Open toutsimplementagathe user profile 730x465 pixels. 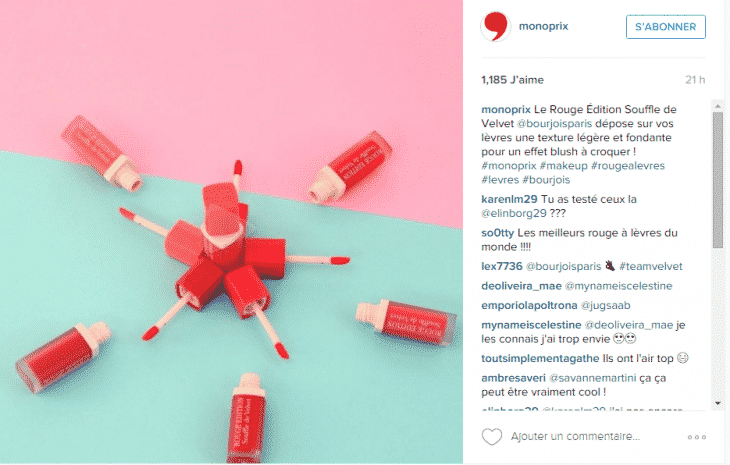click(x=540, y=358)
